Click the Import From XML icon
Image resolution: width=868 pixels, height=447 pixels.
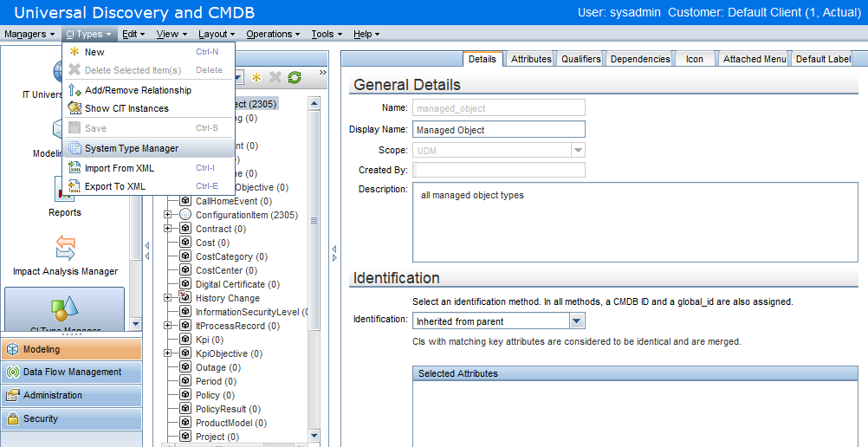(x=74, y=168)
